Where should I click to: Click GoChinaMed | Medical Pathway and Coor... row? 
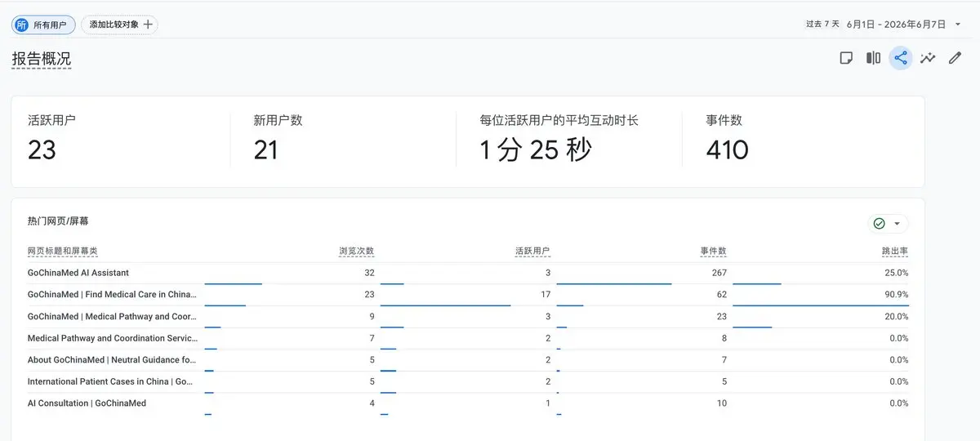click(468, 316)
